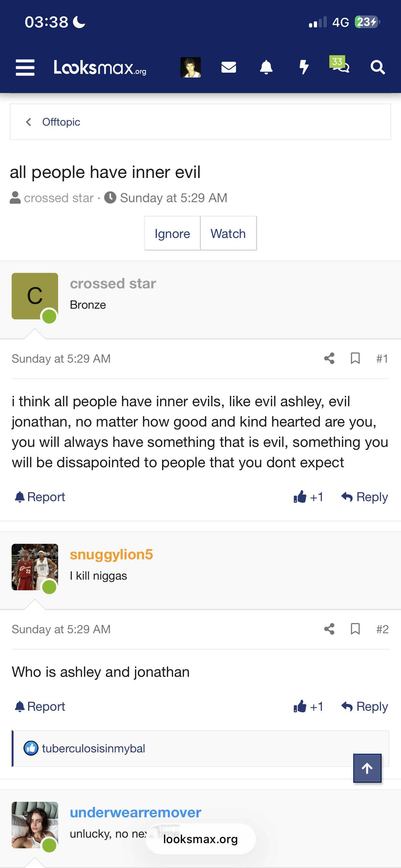Like crossed star's post with +1

308,497
